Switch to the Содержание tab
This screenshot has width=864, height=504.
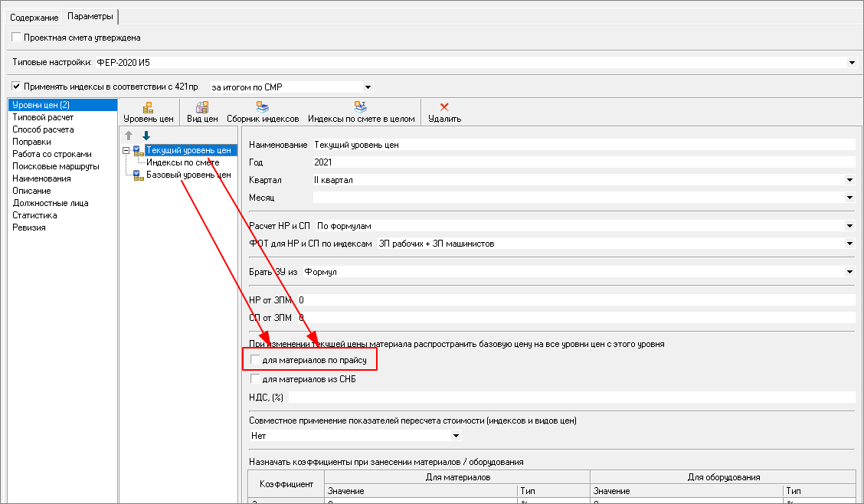34,17
